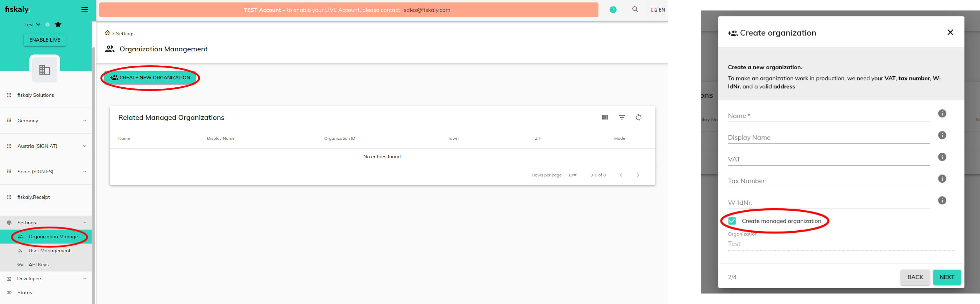This screenshot has width=980, height=304.
Task: Click CREATE NEW ORGANIZATION button
Action: tap(150, 78)
